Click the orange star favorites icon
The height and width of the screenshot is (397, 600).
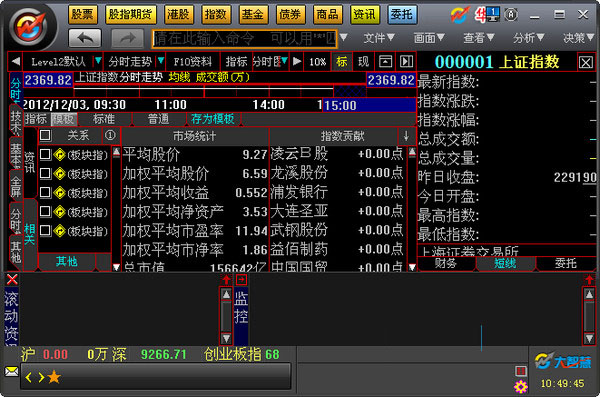pos(54,377)
